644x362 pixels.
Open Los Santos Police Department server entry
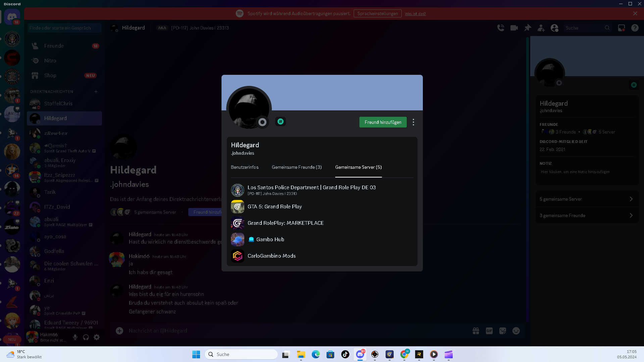[322, 190]
